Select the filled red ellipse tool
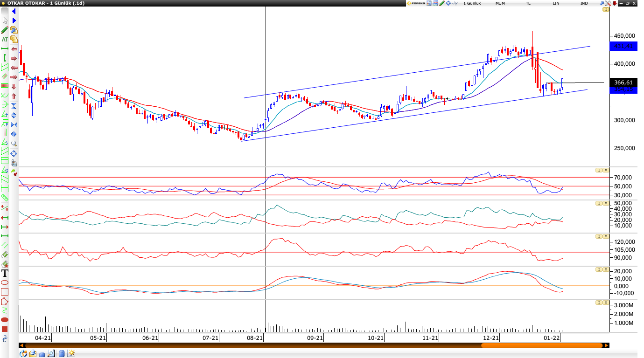The image size is (644, 358). click(5, 320)
